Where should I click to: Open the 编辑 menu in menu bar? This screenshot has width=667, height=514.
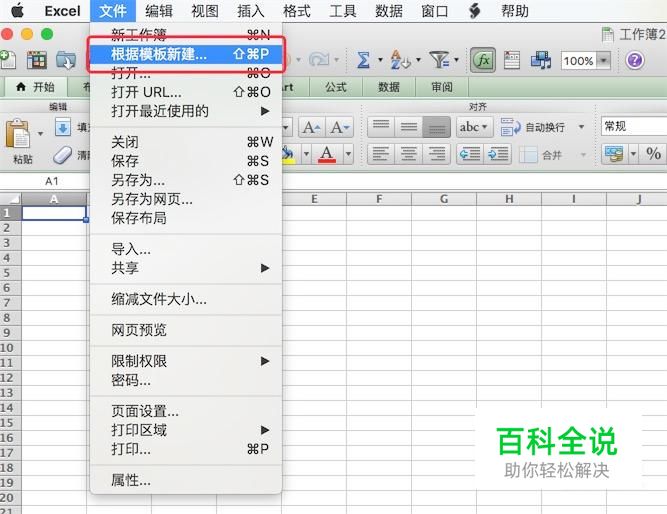(159, 11)
